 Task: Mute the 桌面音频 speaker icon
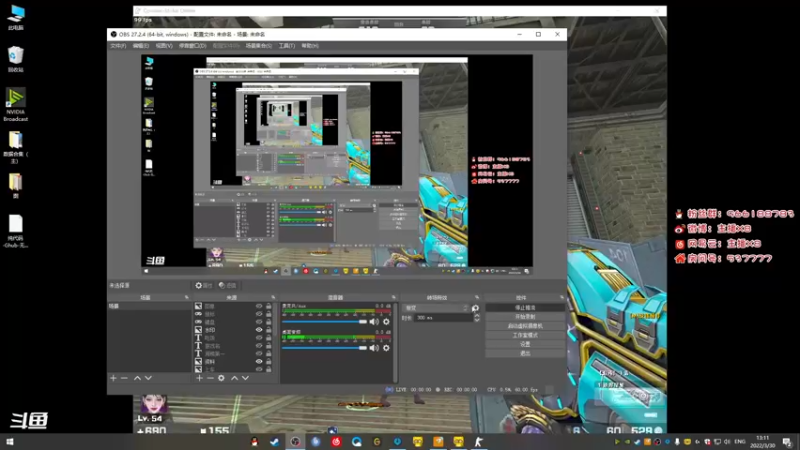click(374, 348)
